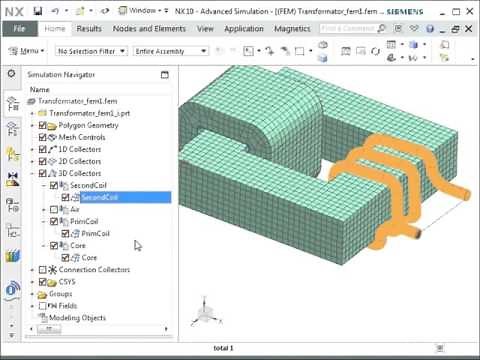Screen dimensions: 480x360
Task: Click the Settings gear icon in the resource bar
Action: 11,74
